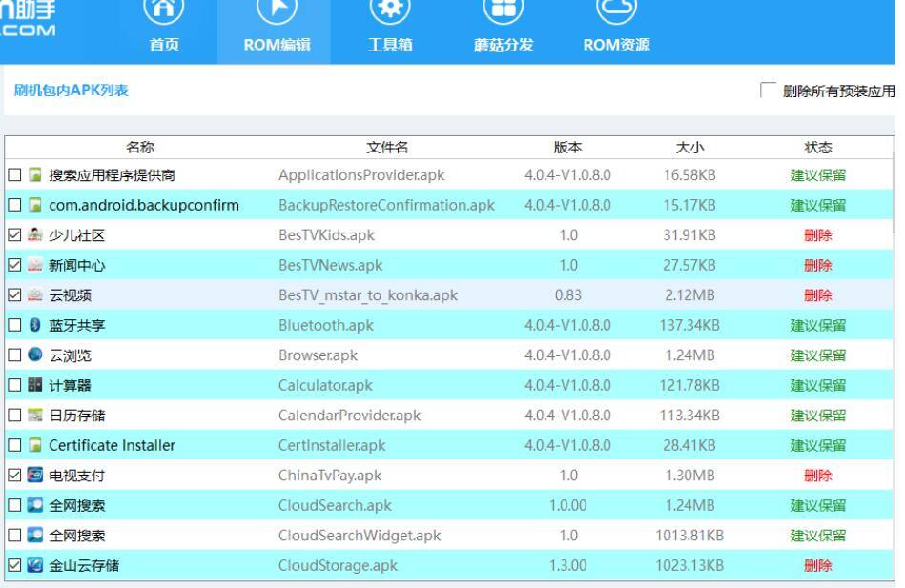The height and width of the screenshot is (588, 905).
Task: Click 建议保留 status for Browser.apk
Action: (817, 355)
